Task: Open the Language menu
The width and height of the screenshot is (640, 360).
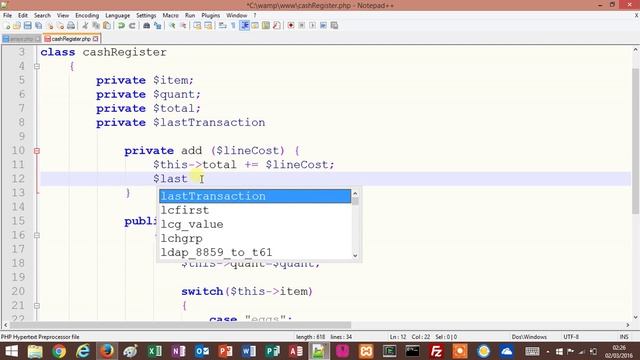Action: click(118, 15)
